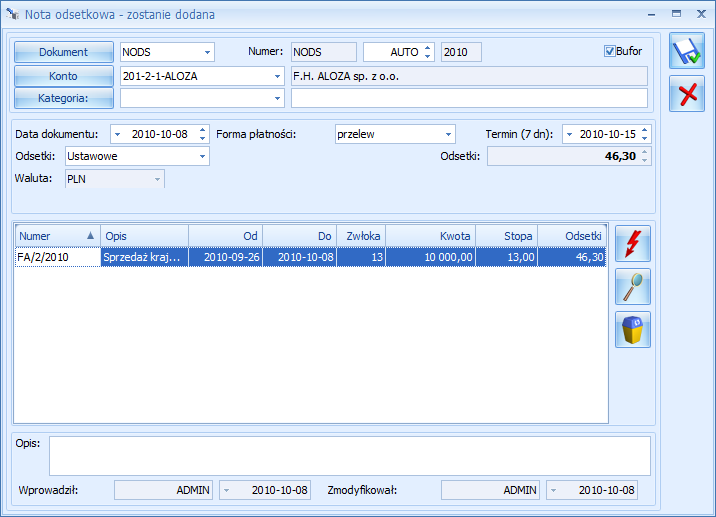Click the Odsetki 46,30 amount stepper

point(644,156)
